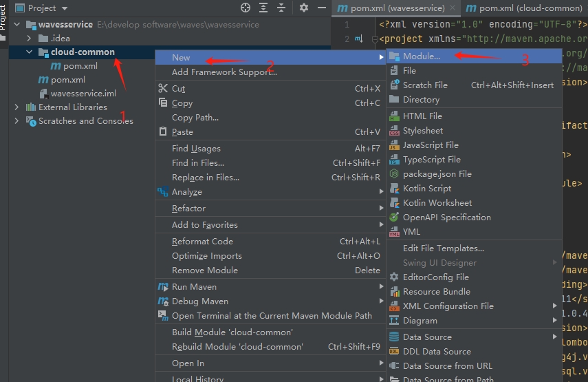Select wavesservice.iml in project tree
Viewport: 588px width, 382px height.
[x=83, y=93]
